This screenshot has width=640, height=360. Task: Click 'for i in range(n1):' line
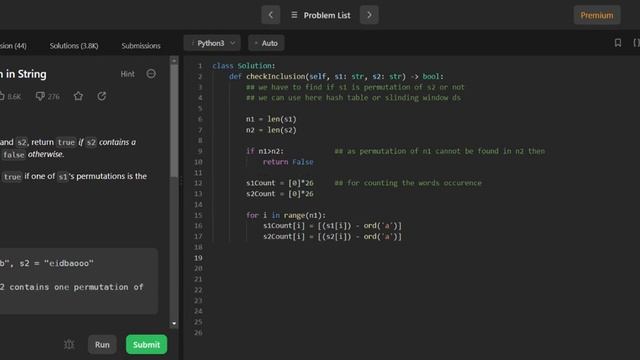[x=286, y=215]
